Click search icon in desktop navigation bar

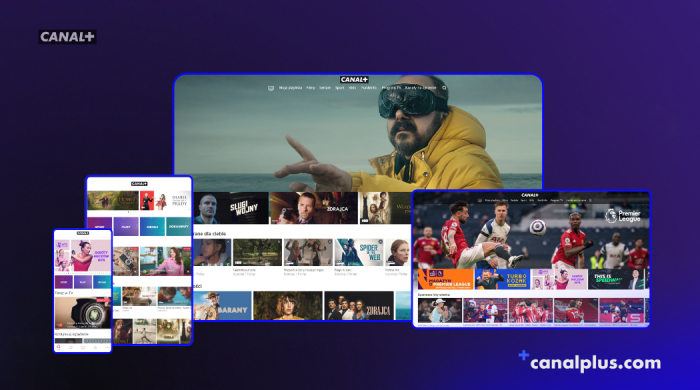pyautogui.click(x=444, y=88)
